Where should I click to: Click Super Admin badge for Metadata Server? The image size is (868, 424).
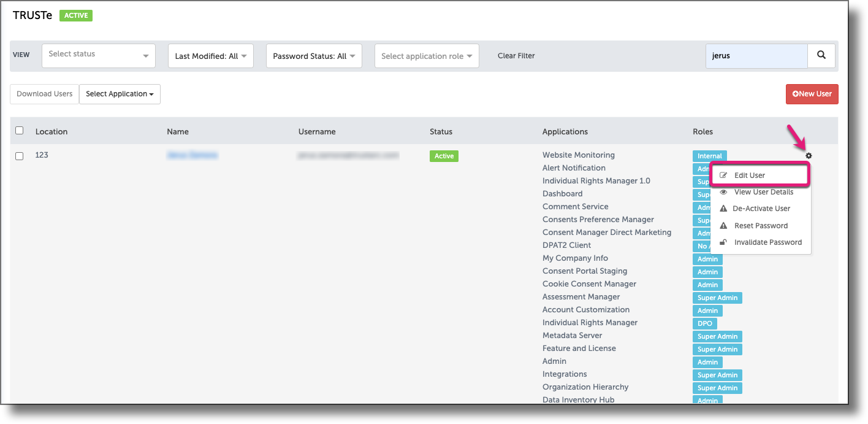(717, 336)
